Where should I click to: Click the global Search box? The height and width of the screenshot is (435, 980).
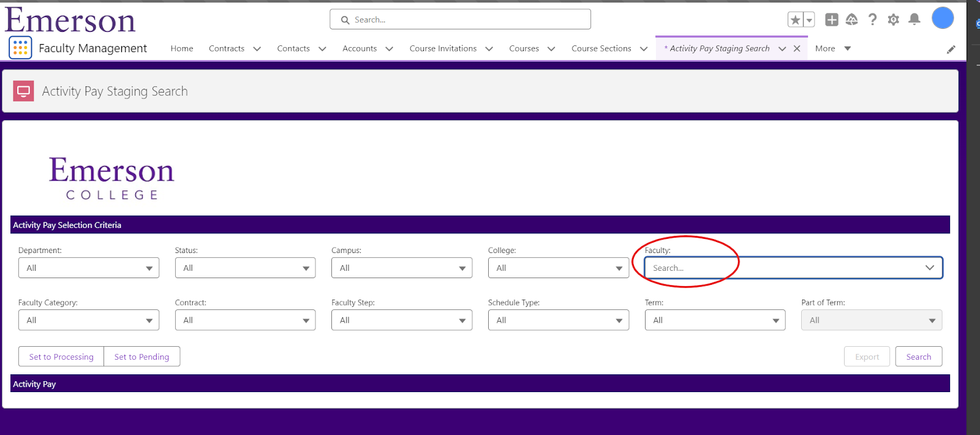click(x=460, y=20)
